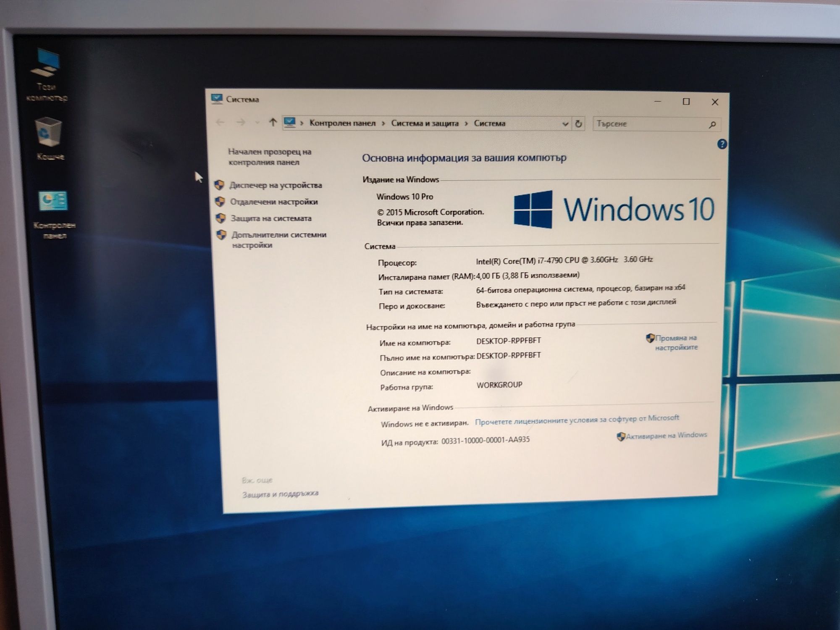Click product ID '00331-10000-00001-AA935'
The image size is (840, 630).
pyautogui.click(x=486, y=440)
